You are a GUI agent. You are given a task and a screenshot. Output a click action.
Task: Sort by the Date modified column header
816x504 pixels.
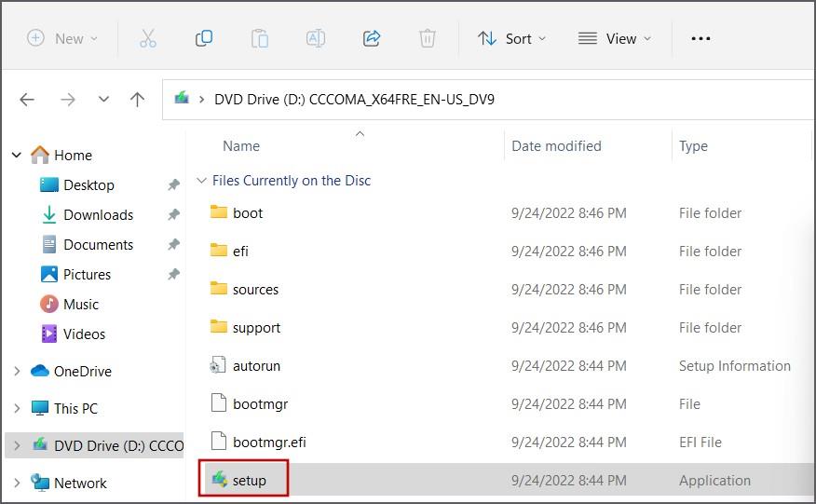[x=556, y=146]
